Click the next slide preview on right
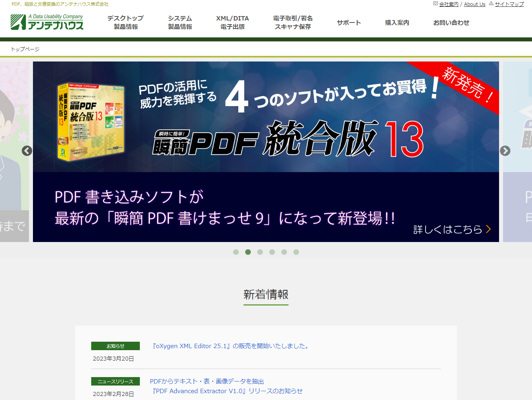 coord(518,152)
